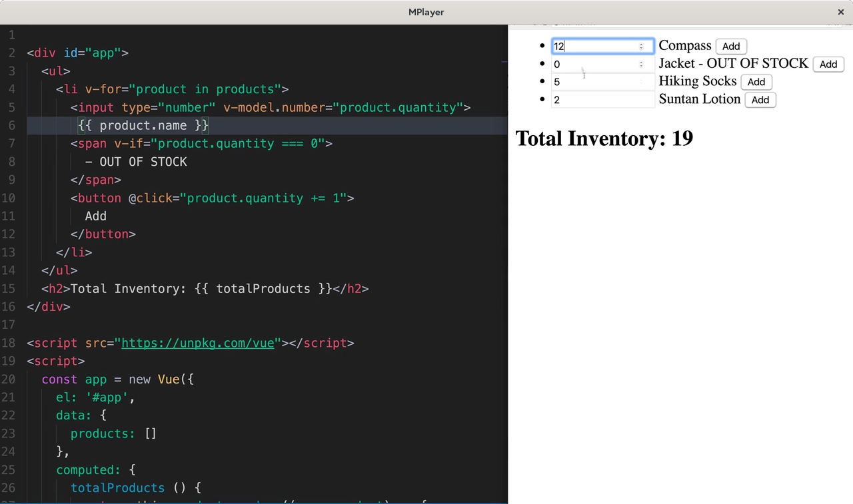Click the Compass product name
The width and height of the screenshot is (853, 504).
[x=685, y=46]
